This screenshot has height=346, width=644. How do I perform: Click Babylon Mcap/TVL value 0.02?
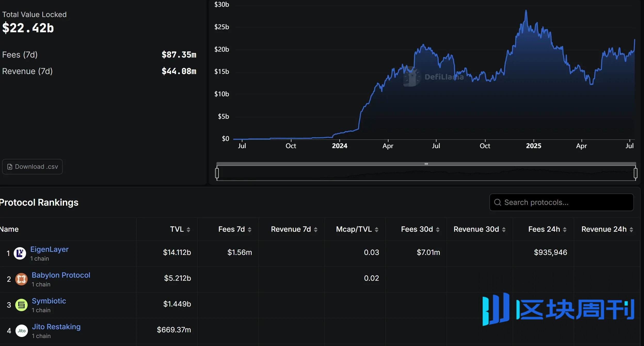point(371,278)
